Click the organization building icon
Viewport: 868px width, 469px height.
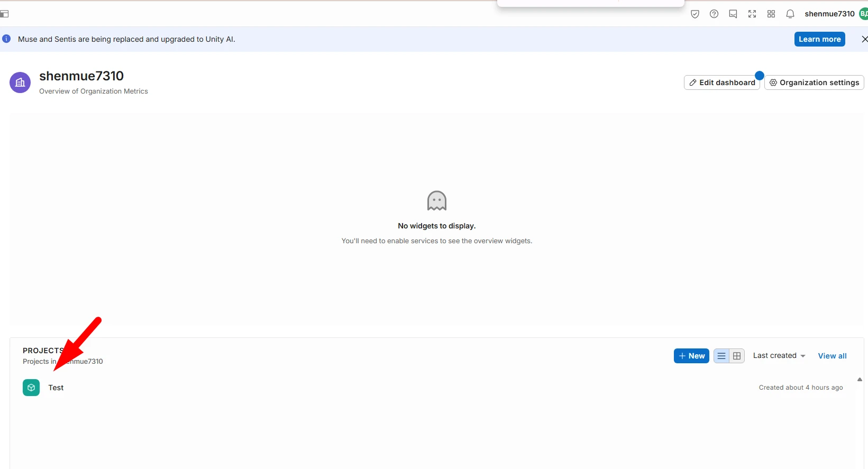click(x=20, y=82)
